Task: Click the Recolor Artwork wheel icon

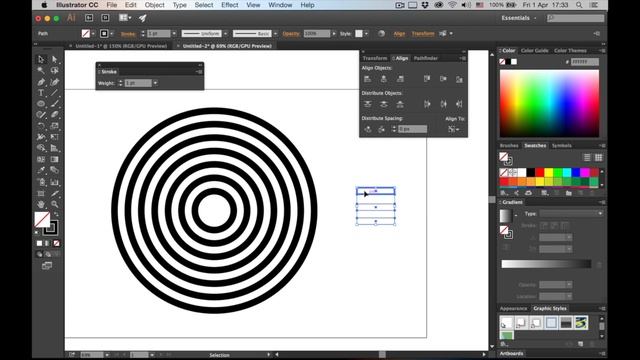Action: tap(381, 33)
